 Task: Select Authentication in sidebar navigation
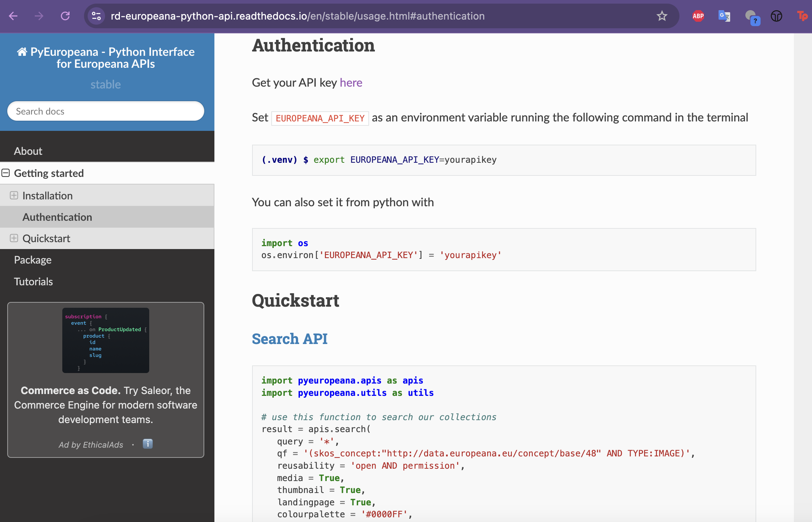coord(57,217)
